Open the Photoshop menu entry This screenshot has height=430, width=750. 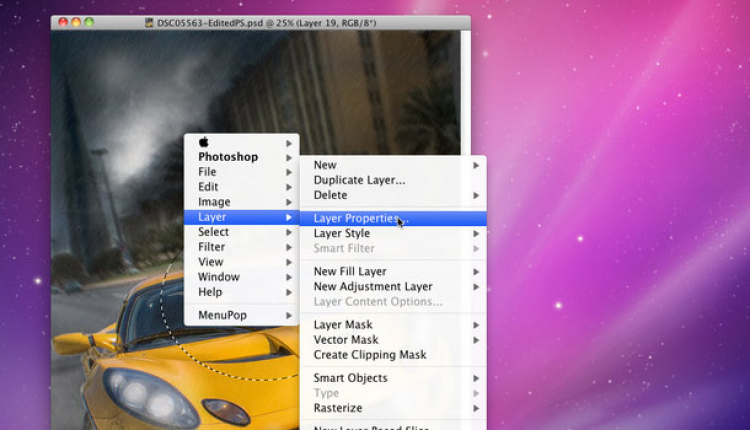[242, 157]
